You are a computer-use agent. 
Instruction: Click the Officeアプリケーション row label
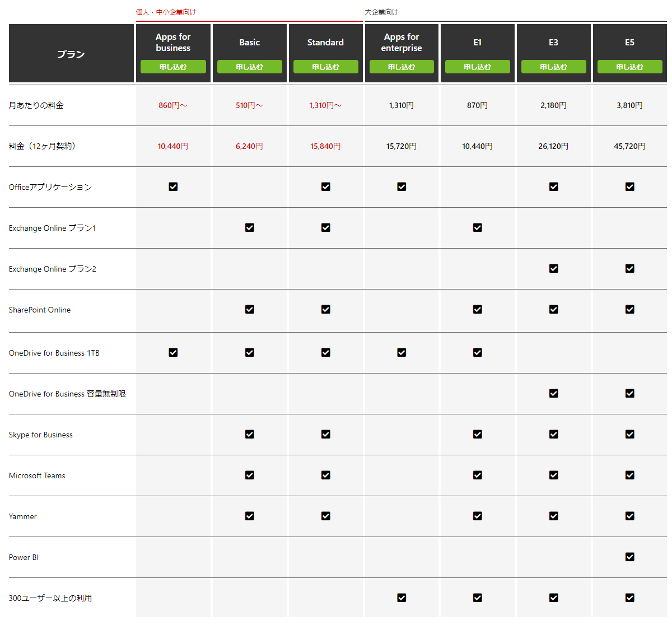pos(50,187)
